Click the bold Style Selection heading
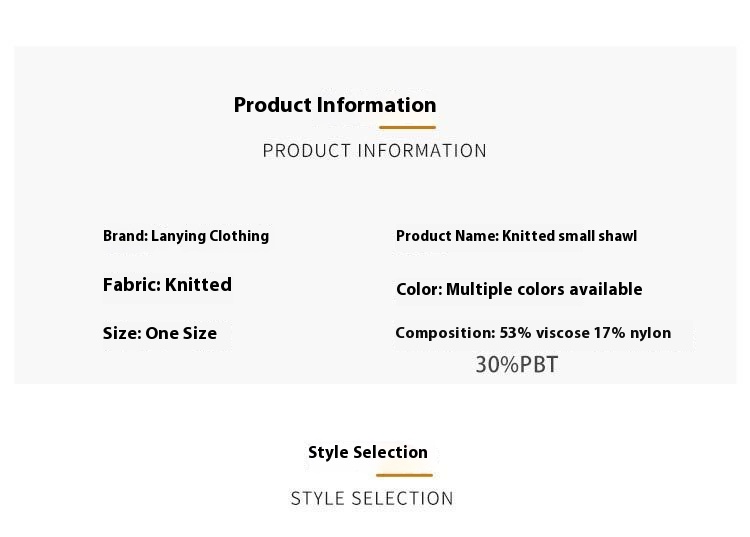 click(368, 452)
